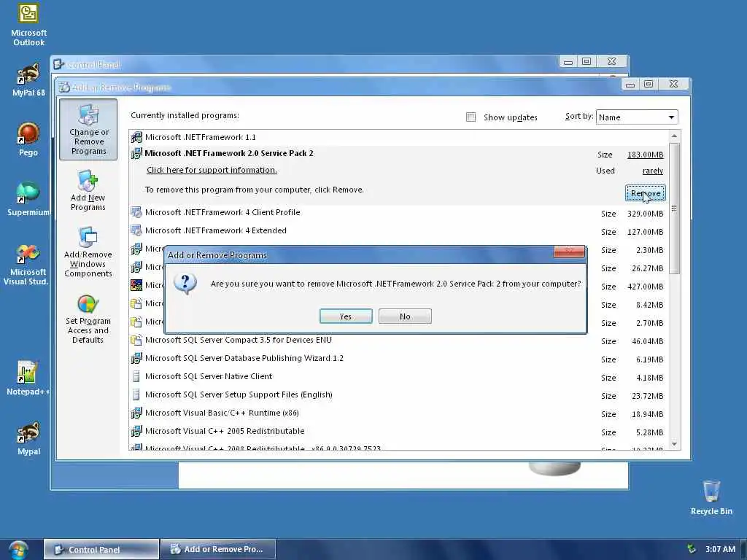Select Microsoft Visual Basic/C++ Runtime (x86) row
The image size is (747, 560).
point(398,413)
